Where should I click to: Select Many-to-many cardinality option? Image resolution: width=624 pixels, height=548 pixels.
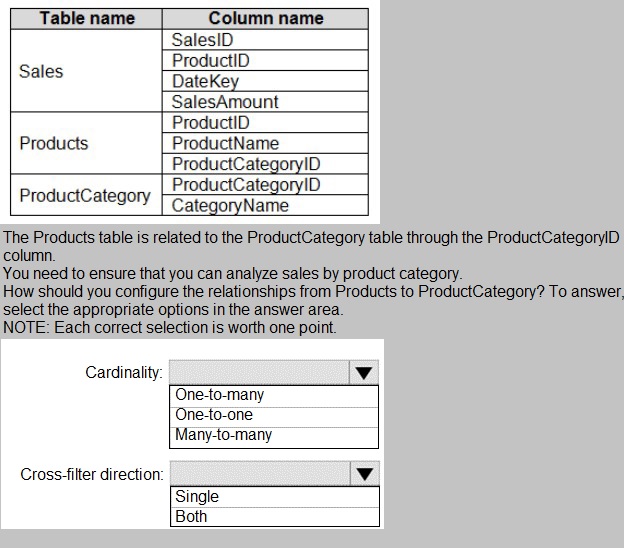[274, 437]
